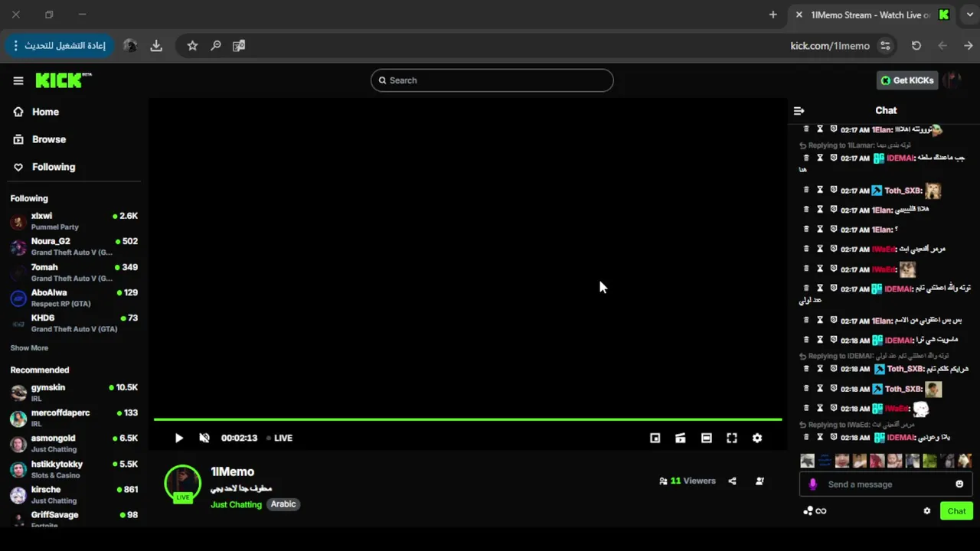Open the mini player mode
The height and width of the screenshot is (551, 980).
coord(655,439)
